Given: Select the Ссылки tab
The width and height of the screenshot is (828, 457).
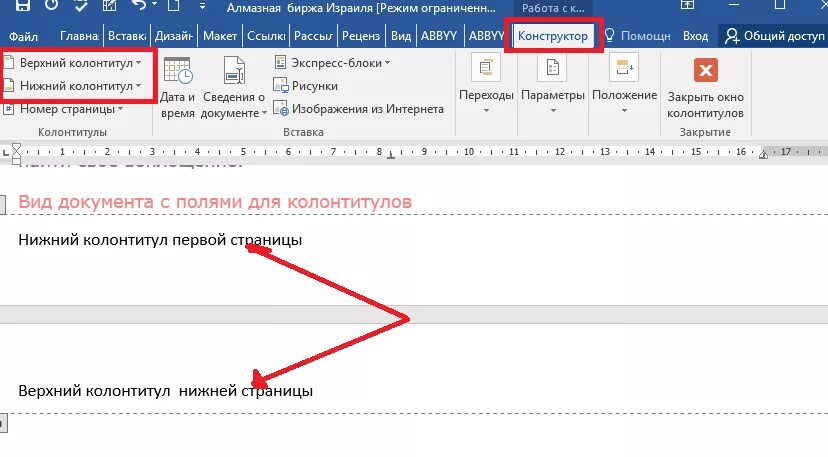Looking at the screenshot, I should [x=266, y=36].
